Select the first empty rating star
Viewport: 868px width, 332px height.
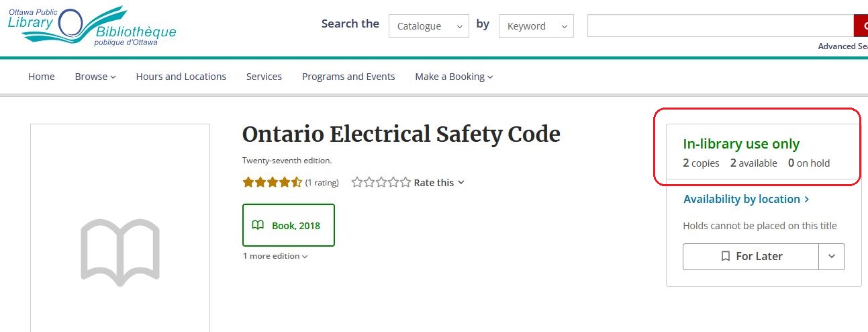click(x=357, y=182)
